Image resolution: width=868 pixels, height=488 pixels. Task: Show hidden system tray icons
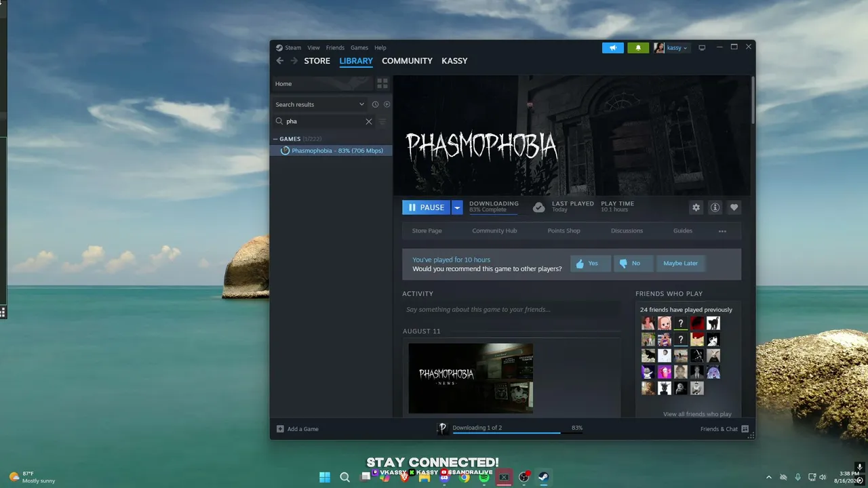tap(768, 477)
